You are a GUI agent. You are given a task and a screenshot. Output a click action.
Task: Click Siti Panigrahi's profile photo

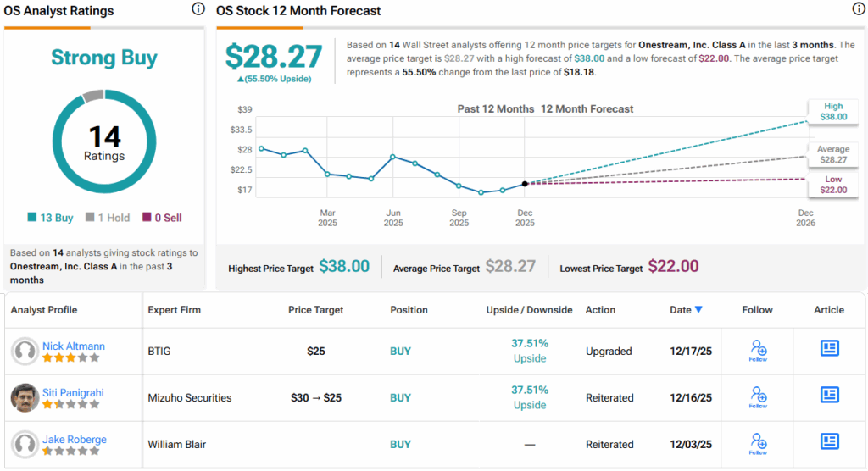pos(25,397)
